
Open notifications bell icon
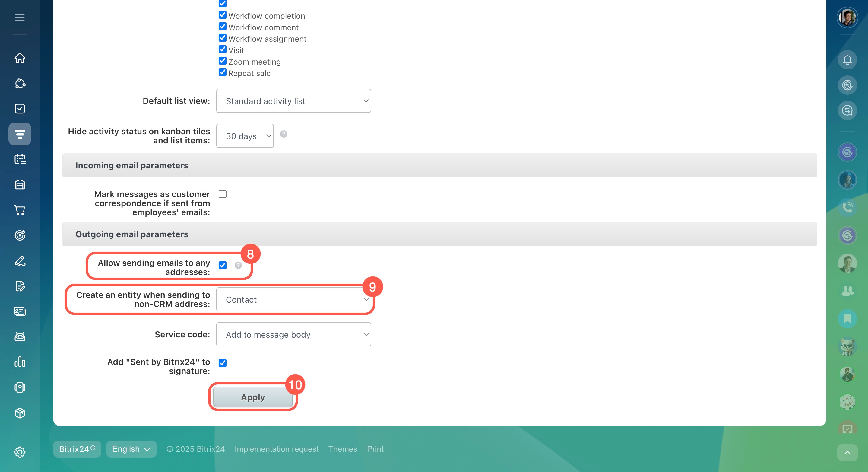[x=847, y=60]
